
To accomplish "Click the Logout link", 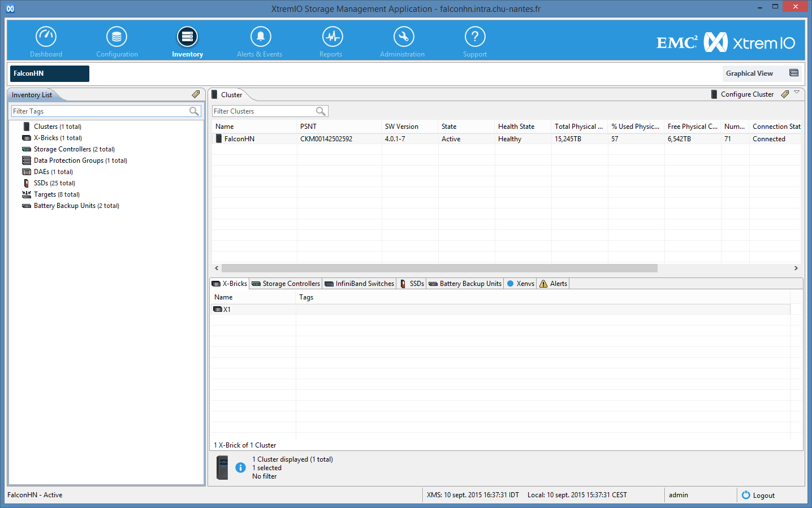I will (763, 496).
